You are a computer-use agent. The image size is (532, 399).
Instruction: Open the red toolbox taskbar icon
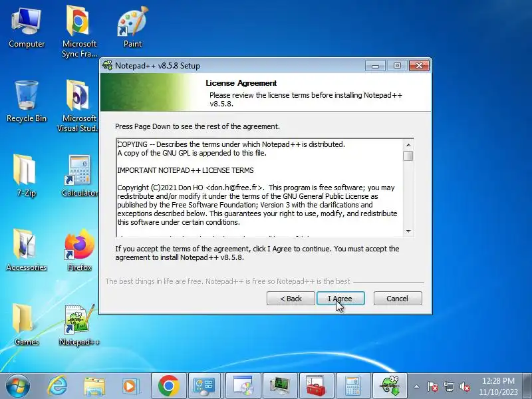pyautogui.click(x=317, y=386)
